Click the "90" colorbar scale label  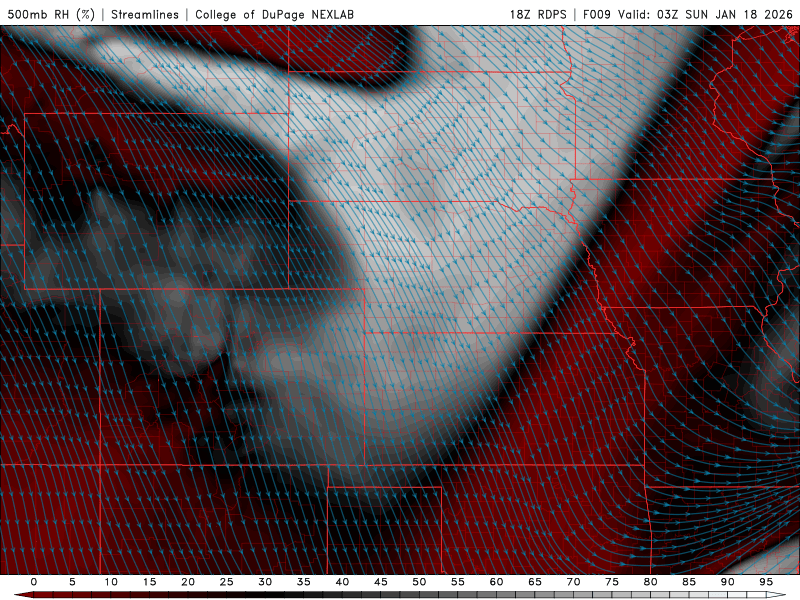coord(727,582)
